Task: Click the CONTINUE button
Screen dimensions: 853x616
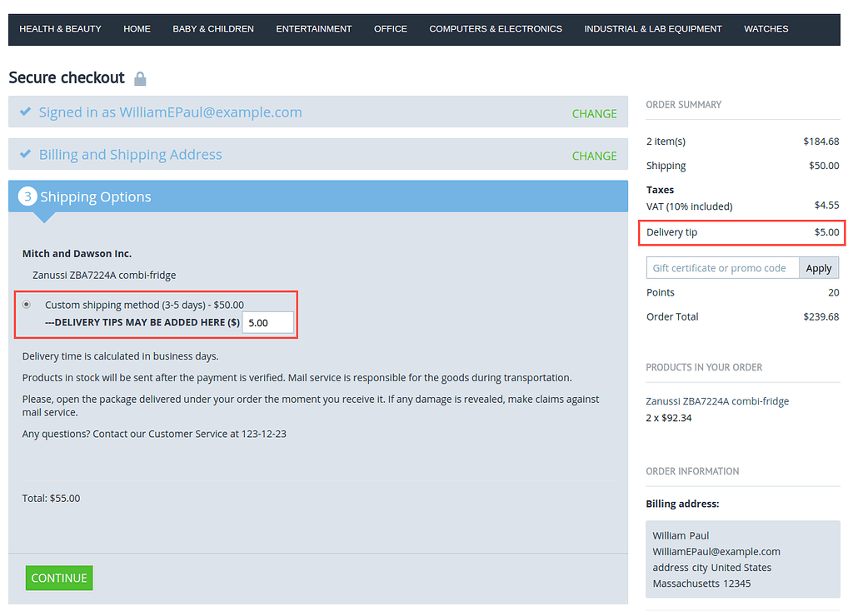Action: (x=58, y=578)
